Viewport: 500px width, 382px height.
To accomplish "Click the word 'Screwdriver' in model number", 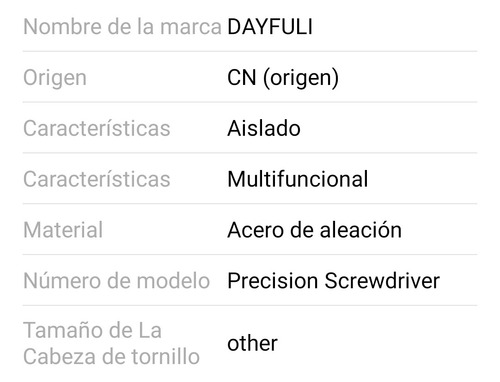I will tap(382, 281).
